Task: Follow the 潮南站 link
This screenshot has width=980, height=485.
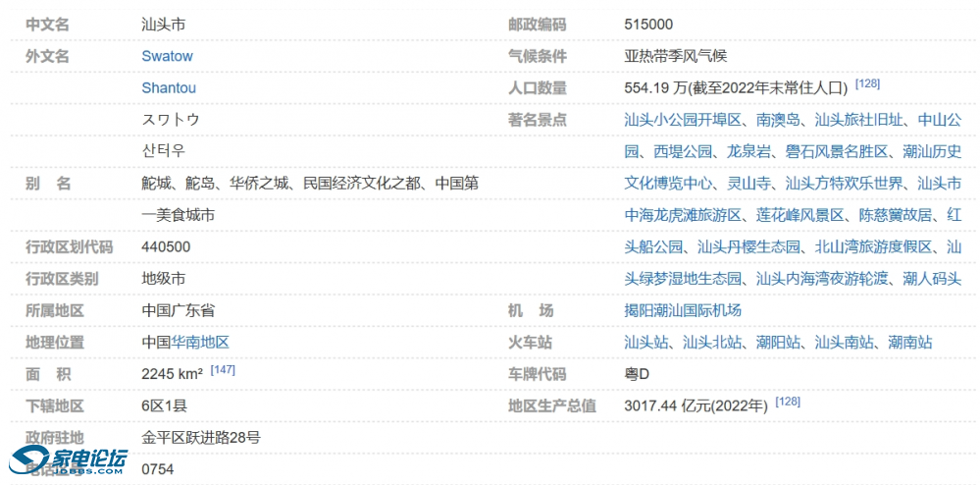Action: (910, 343)
